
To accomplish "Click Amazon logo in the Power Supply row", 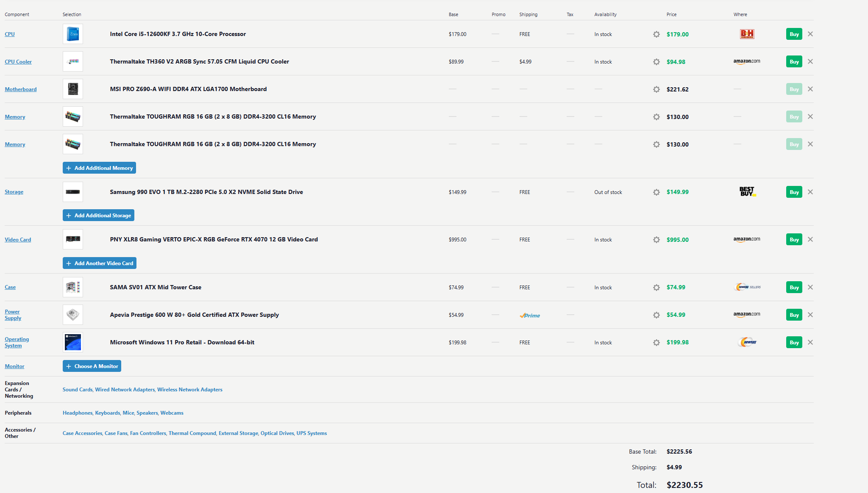I will click(747, 315).
